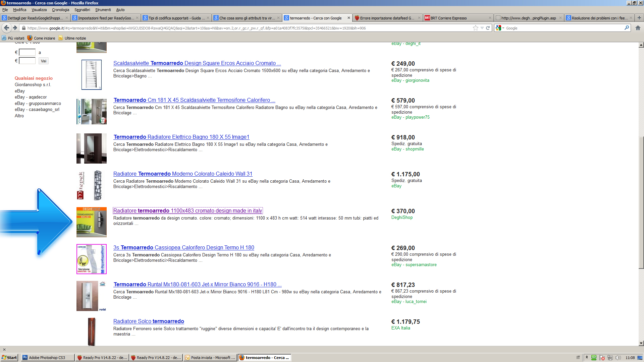The height and width of the screenshot is (362, 644).
Task: Click the volume icon in the system tray
Action: [618, 358]
